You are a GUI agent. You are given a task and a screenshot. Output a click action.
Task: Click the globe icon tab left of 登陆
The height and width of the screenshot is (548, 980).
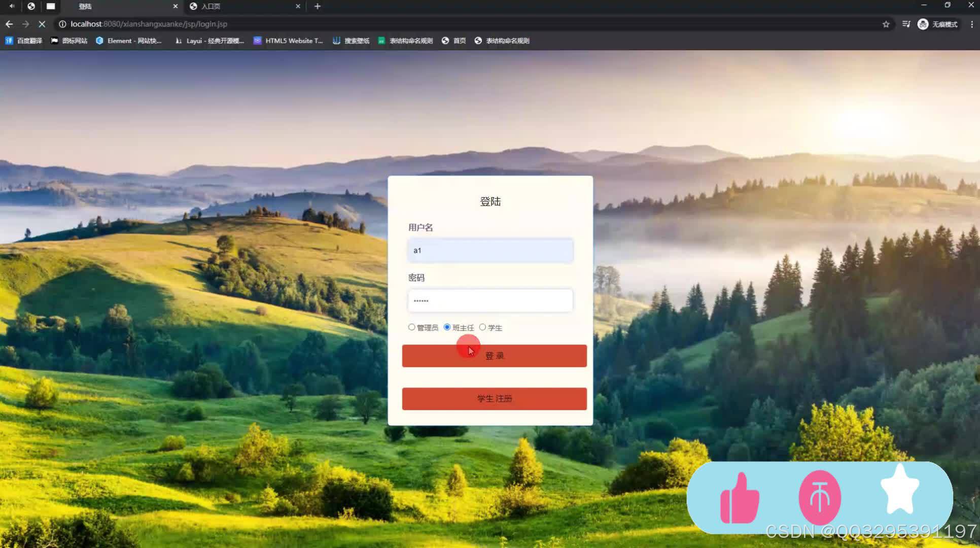(31, 6)
